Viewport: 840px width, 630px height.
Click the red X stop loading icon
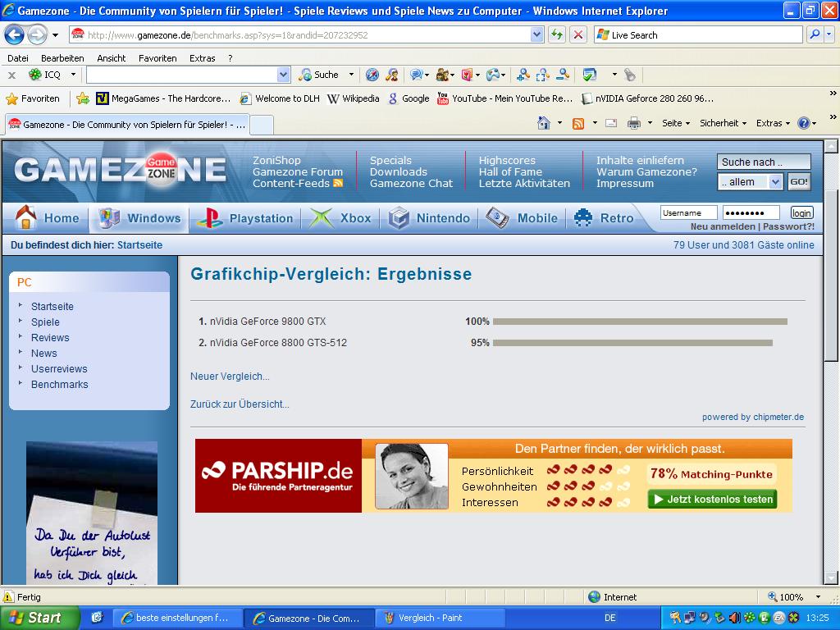578,35
